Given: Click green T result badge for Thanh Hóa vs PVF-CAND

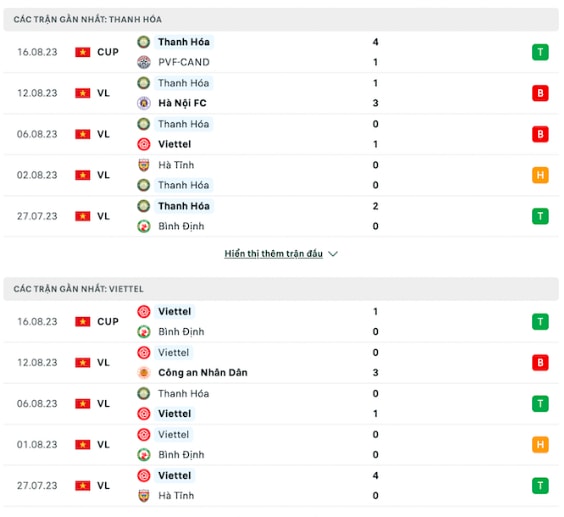Looking at the screenshot, I should (540, 52).
